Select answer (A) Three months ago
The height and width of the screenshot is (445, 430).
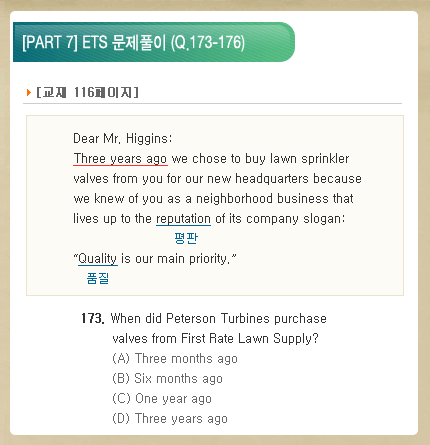pyautogui.click(x=175, y=359)
